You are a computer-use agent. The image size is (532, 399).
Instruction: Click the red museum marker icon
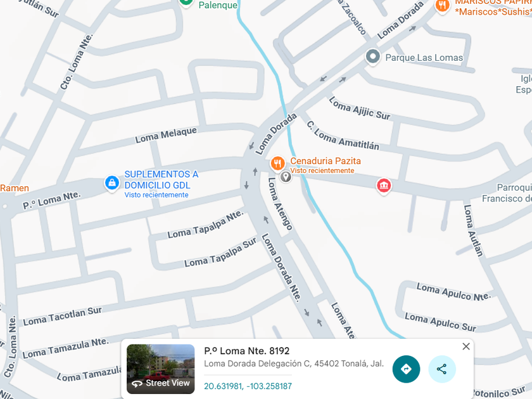[x=384, y=186]
